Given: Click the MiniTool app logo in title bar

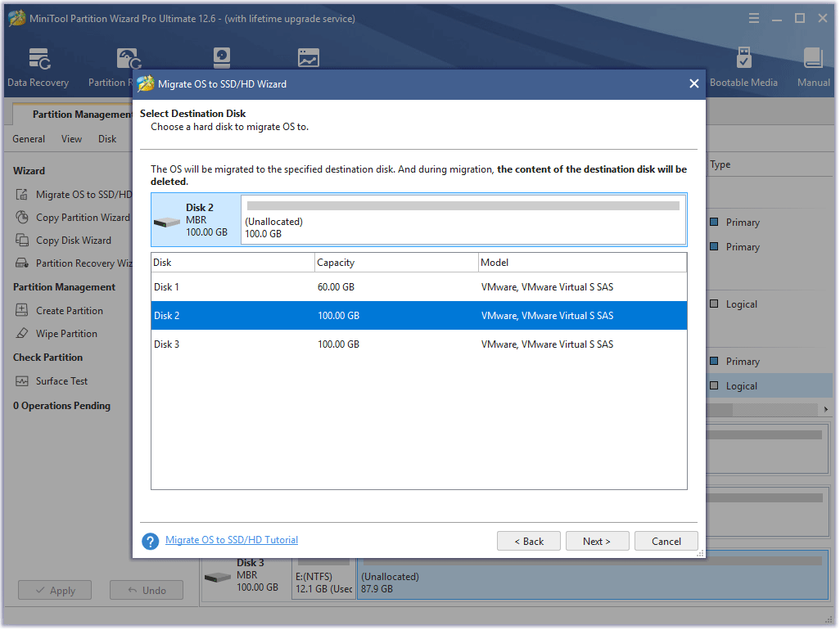Looking at the screenshot, I should coord(17,18).
